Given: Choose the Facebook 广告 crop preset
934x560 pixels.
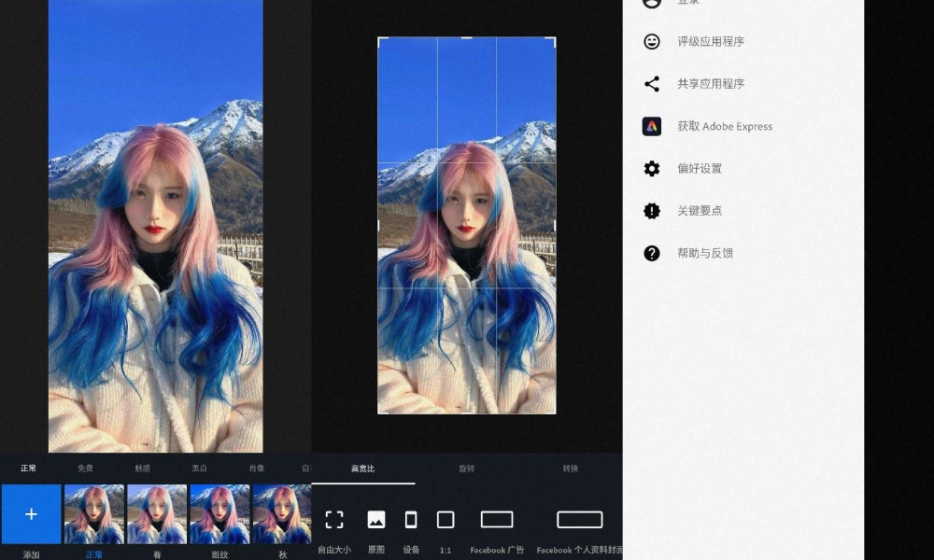Looking at the screenshot, I should (x=497, y=520).
